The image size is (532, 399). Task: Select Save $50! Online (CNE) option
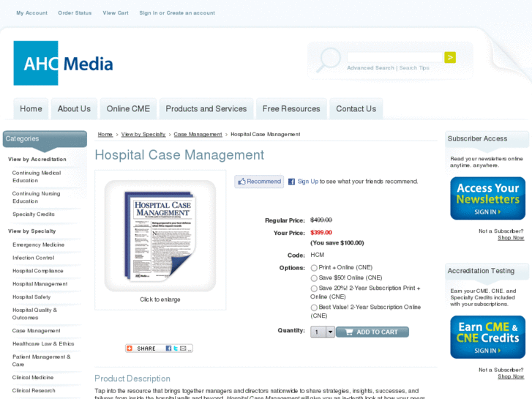click(314, 278)
